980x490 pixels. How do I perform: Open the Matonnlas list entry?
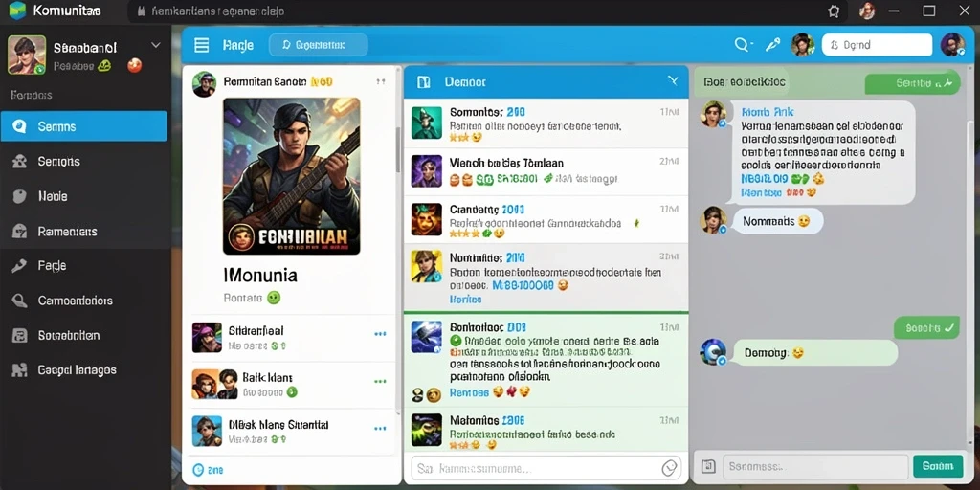pos(546,432)
